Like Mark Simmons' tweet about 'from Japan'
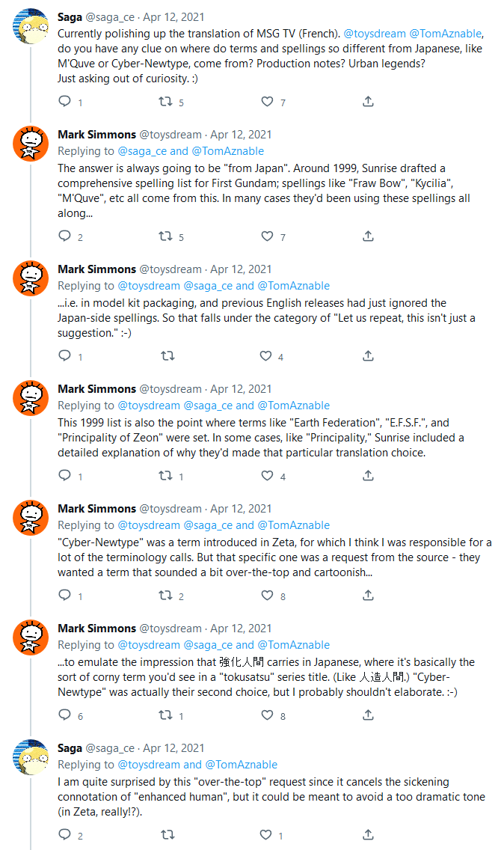The image size is (504, 850). tap(267, 236)
